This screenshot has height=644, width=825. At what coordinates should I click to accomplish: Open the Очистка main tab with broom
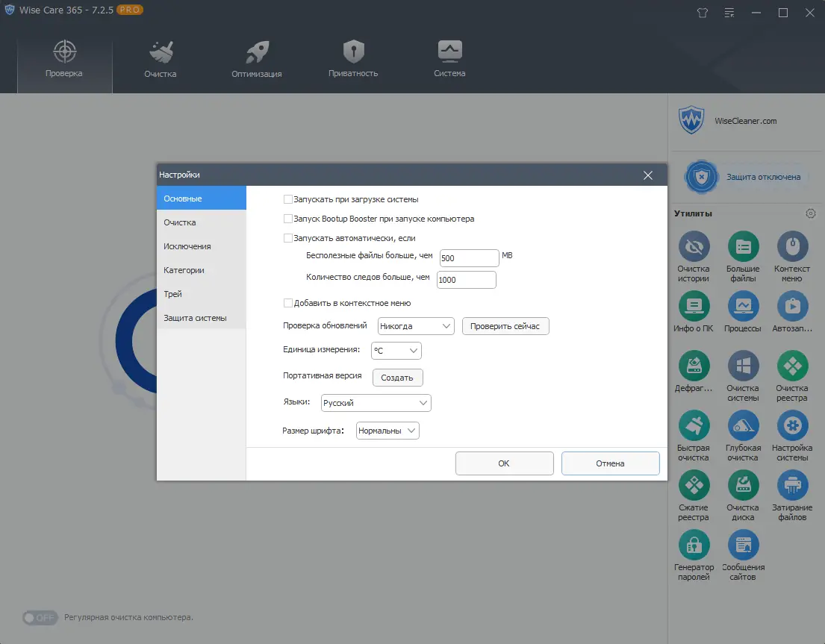[x=161, y=60]
